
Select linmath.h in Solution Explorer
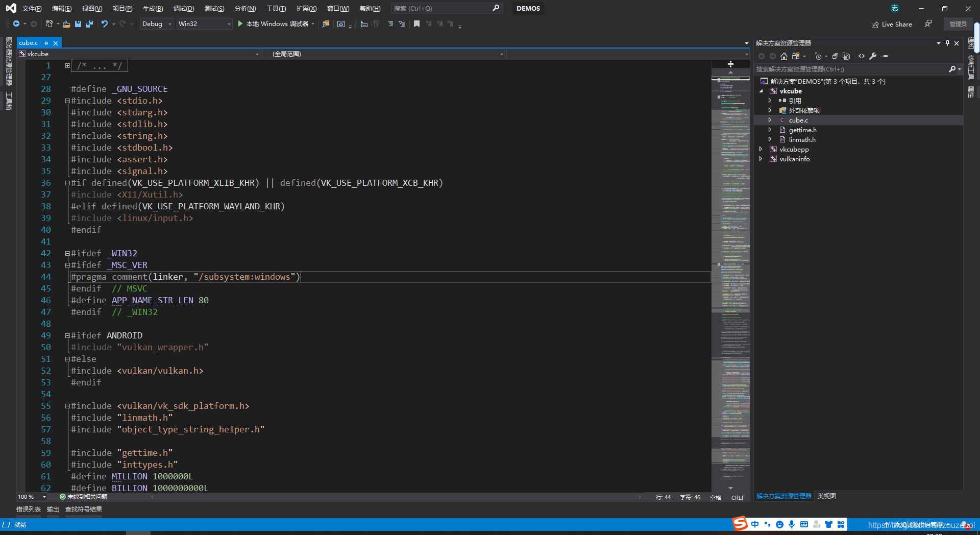[x=802, y=139]
